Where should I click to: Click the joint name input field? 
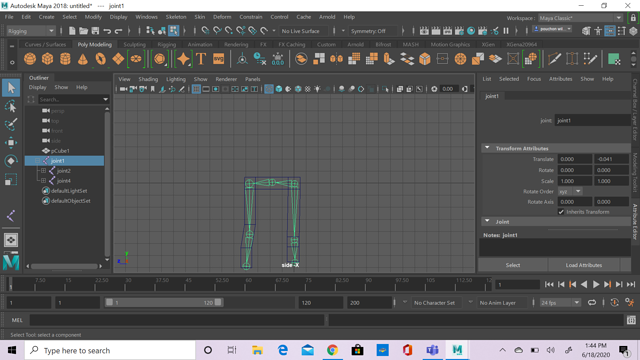[x=592, y=120]
